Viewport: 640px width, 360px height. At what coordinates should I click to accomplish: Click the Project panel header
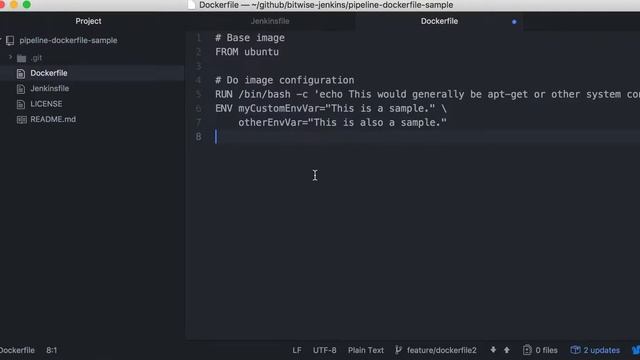tap(88, 21)
